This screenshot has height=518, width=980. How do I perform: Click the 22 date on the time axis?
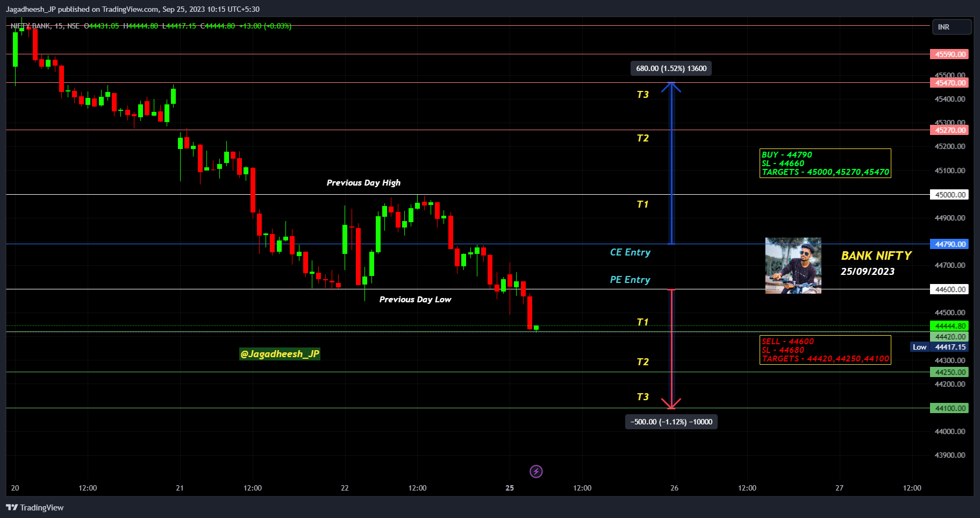click(x=345, y=488)
